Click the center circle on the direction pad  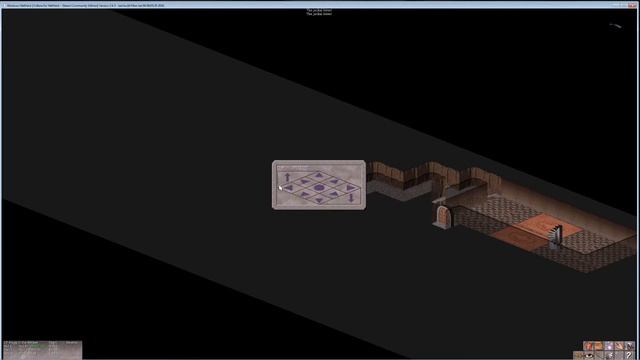click(x=319, y=188)
